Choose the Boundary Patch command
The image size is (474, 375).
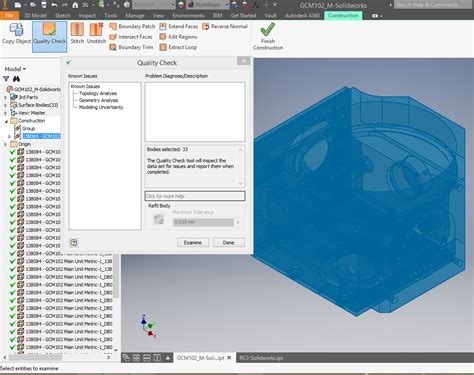(132, 26)
